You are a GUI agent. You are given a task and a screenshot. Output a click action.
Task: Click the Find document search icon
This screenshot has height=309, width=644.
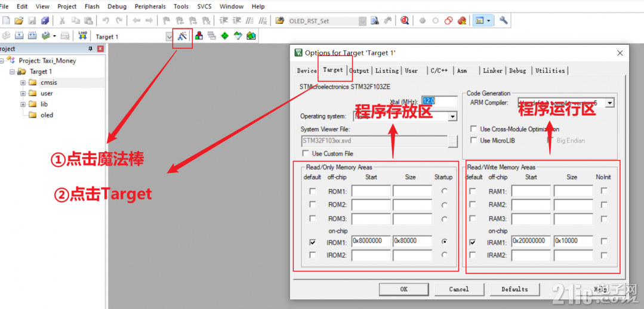click(374, 20)
